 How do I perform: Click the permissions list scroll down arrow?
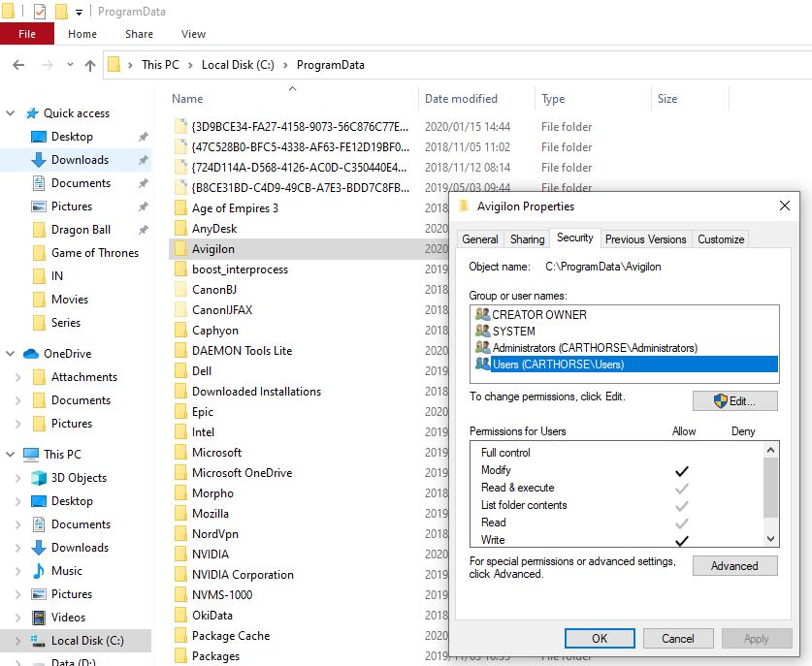click(x=770, y=539)
